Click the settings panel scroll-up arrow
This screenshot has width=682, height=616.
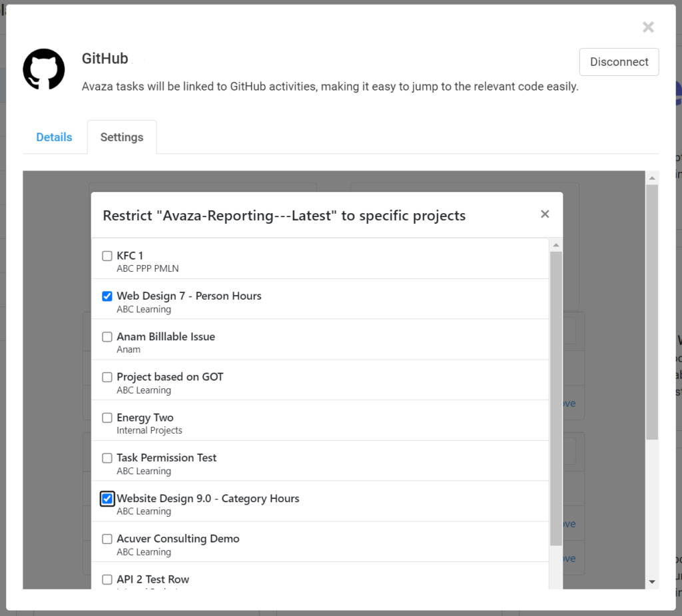(652, 178)
